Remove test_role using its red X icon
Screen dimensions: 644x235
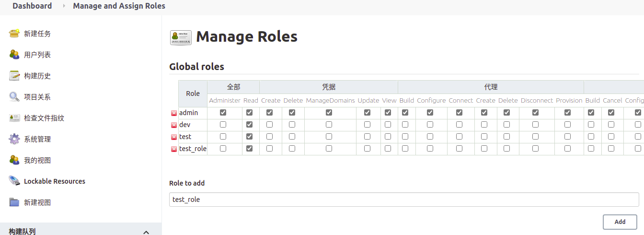[174, 149]
